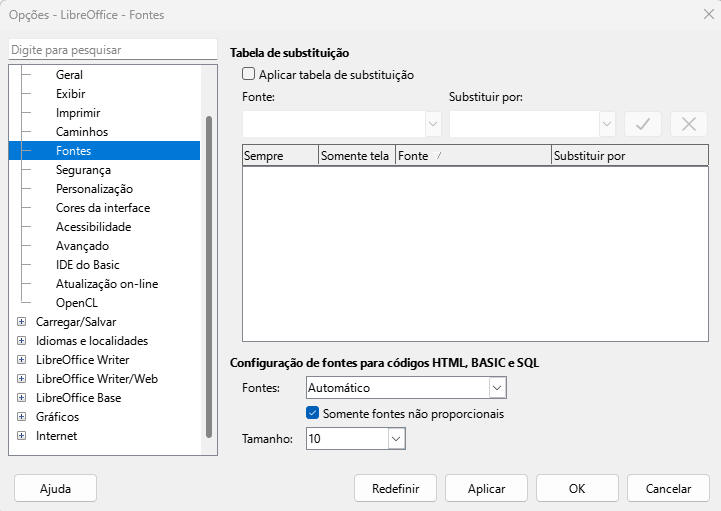Image resolution: width=721 pixels, height=511 pixels.
Task: Select Exibir in the options tree
Action: click(x=70, y=94)
